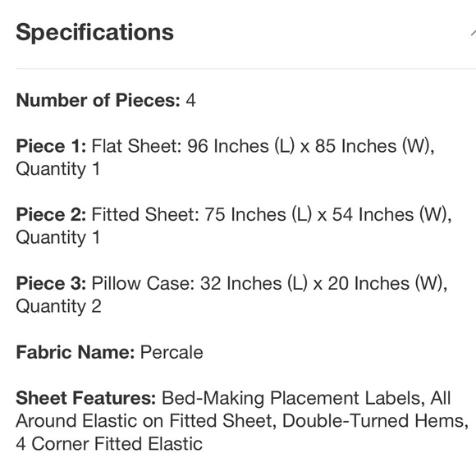Click the Percale fabric value
This screenshot has width=476, height=476.
[x=172, y=352]
